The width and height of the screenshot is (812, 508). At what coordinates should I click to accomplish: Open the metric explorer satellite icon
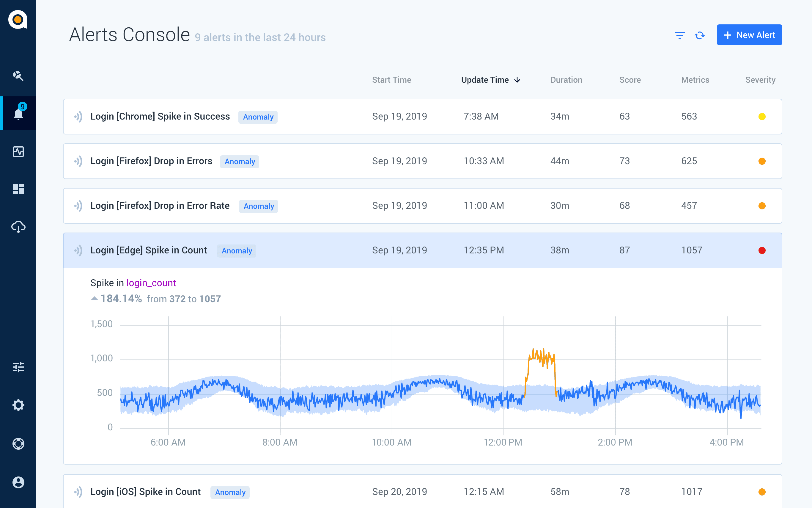(x=18, y=76)
